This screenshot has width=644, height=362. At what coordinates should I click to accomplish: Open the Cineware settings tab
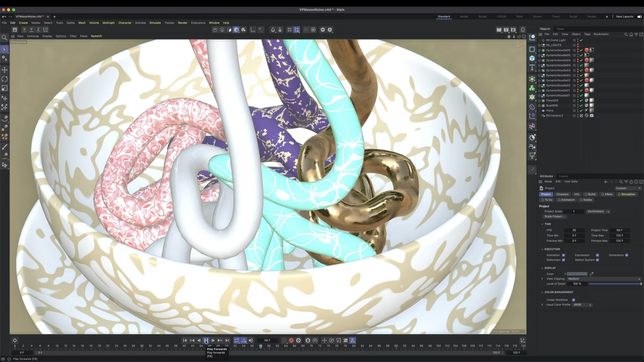[562, 194]
